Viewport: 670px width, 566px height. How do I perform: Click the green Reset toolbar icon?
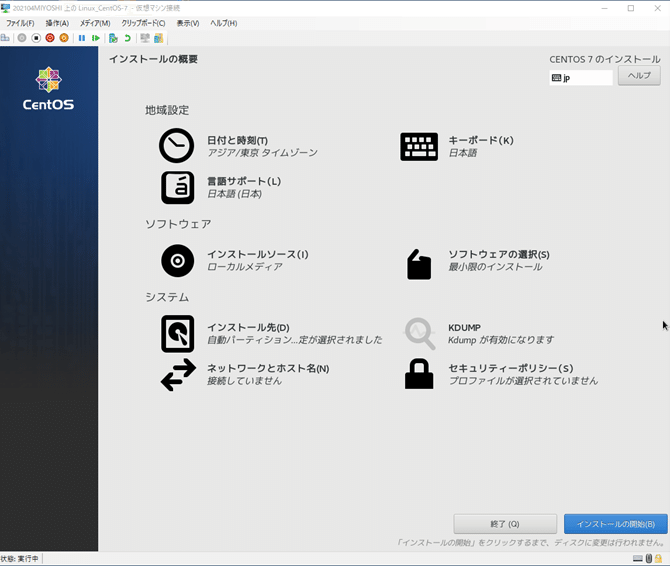tap(96, 38)
